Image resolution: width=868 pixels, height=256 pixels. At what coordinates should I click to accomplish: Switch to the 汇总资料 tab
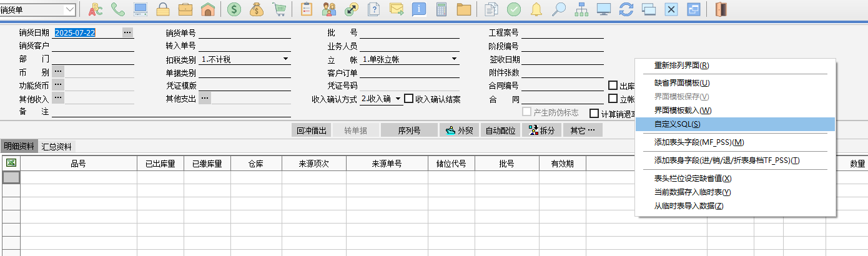point(57,147)
